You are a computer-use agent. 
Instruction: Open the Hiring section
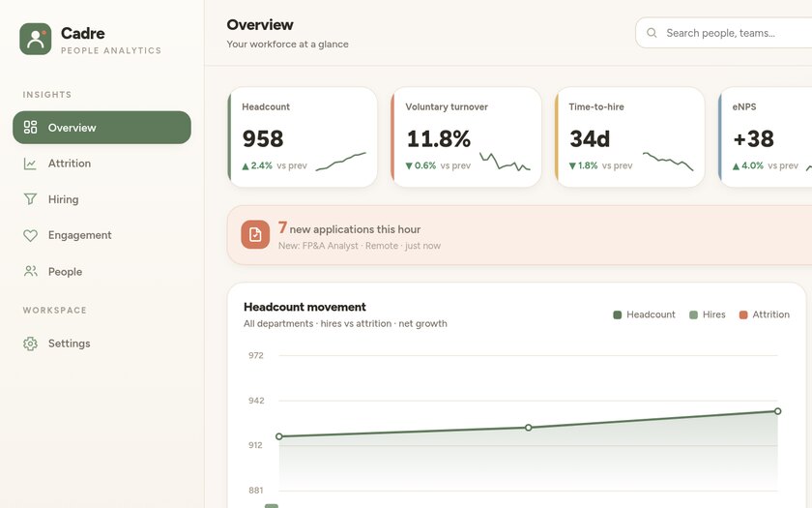[x=102, y=199]
